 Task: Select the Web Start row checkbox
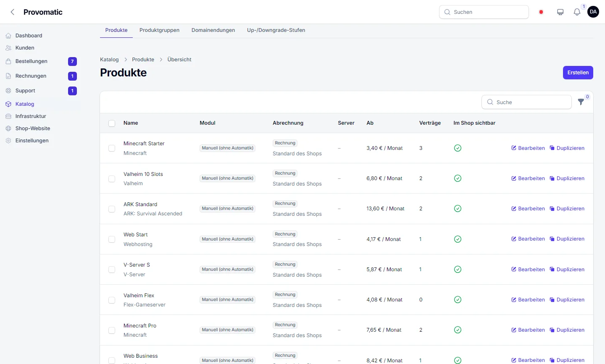coord(112,239)
